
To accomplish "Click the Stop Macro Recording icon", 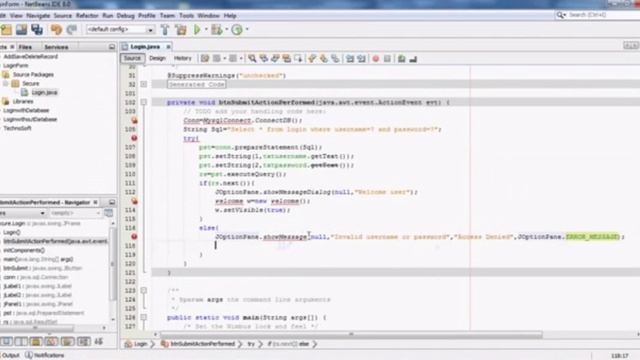I will tap(387, 59).
